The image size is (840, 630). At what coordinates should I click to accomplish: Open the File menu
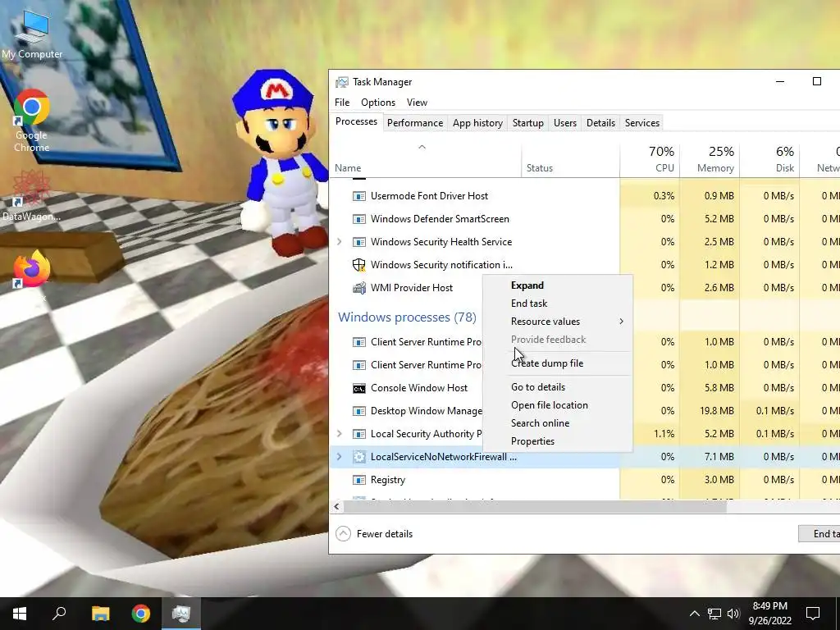point(342,103)
